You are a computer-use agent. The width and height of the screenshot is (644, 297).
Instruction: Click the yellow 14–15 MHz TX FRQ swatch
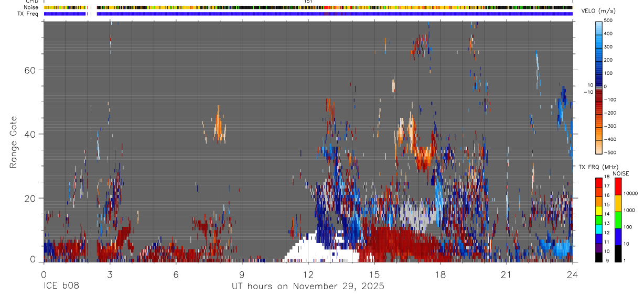[x=599, y=210]
